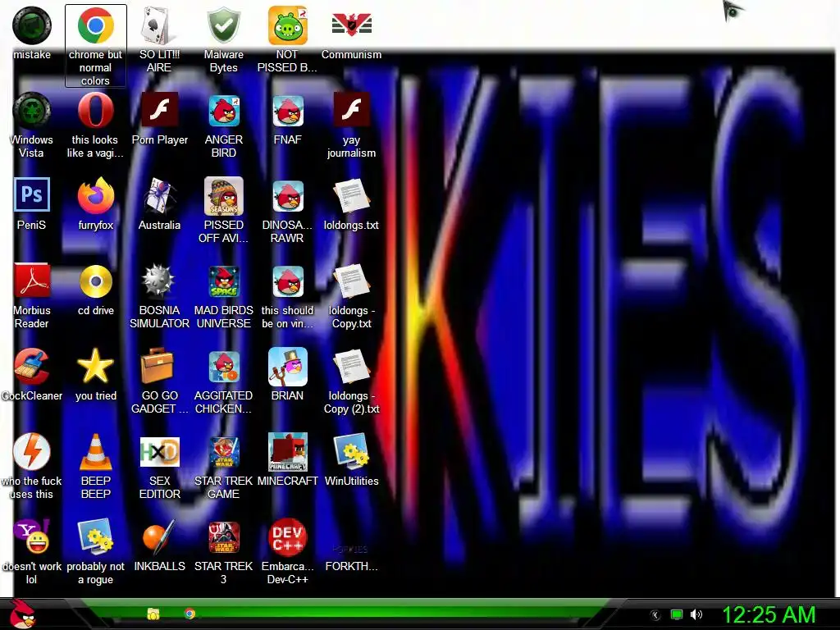This screenshot has height=630, width=840.
Task: Open the WinUtilities shortcut
Action: (x=351, y=452)
